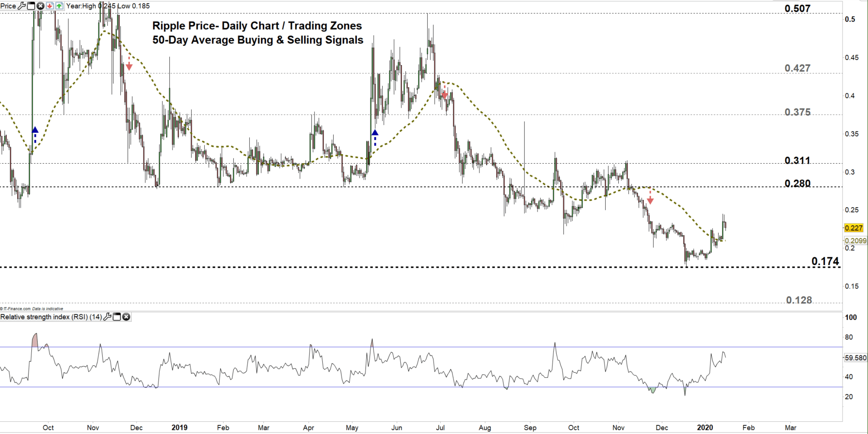
Task: Click the Relative strength index (RSI) (14) label
Action: click(51, 317)
